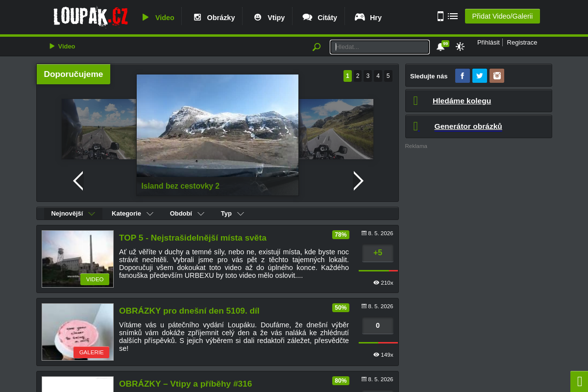This screenshot has width=588, height=392.
Task: Open Vtipy section in top menu
Action: [276, 18]
